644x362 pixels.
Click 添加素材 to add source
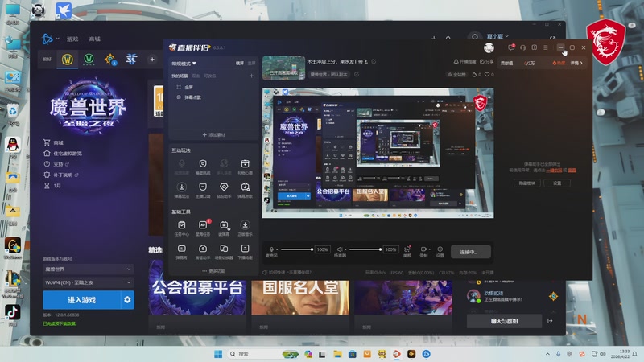click(x=213, y=134)
